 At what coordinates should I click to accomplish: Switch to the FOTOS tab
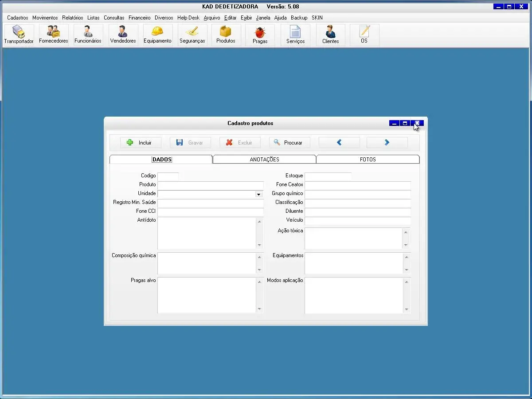[x=368, y=160]
